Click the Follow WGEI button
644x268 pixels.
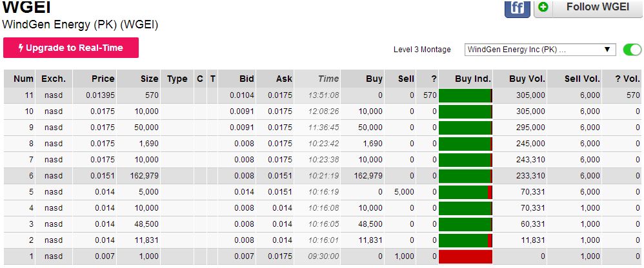pyautogui.click(x=588, y=8)
